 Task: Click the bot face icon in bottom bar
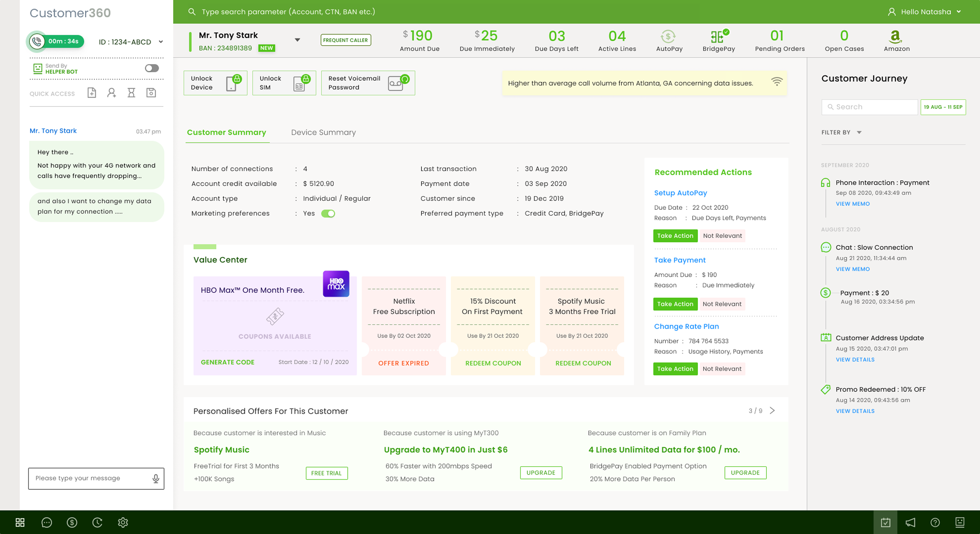pos(960,522)
